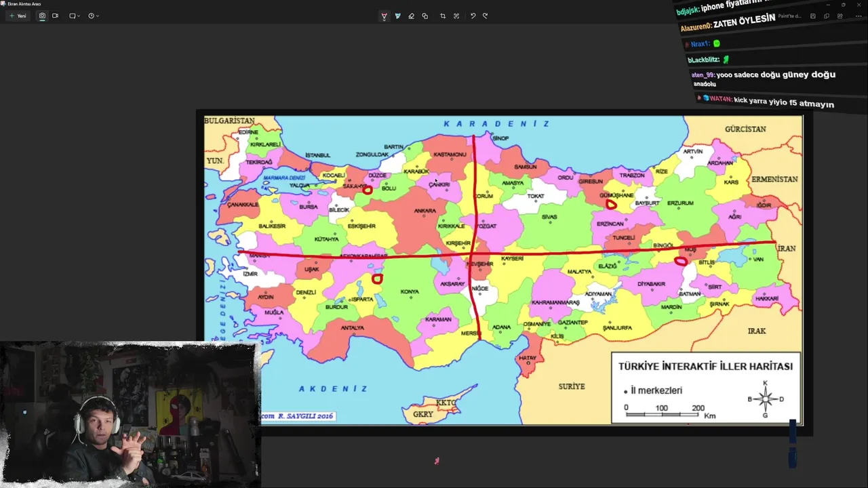Switch to video recording mode
The height and width of the screenshot is (488, 868).
(x=55, y=16)
